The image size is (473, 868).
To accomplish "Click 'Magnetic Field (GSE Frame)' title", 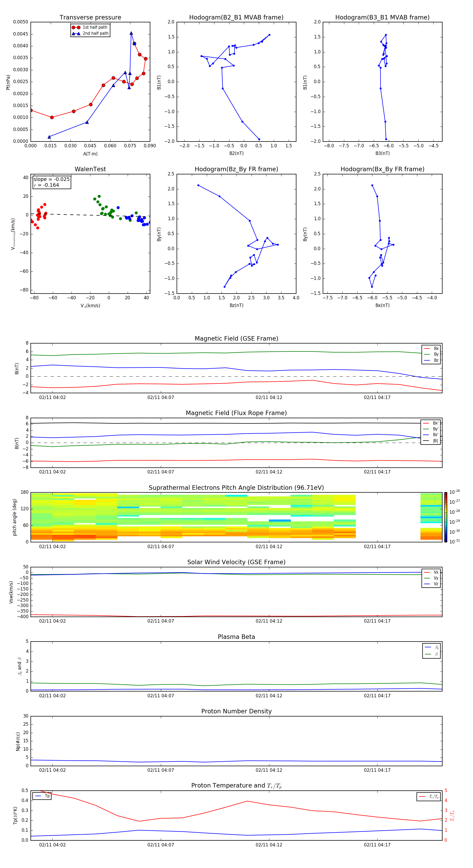I will pyautogui.click(x=236, y=339).
